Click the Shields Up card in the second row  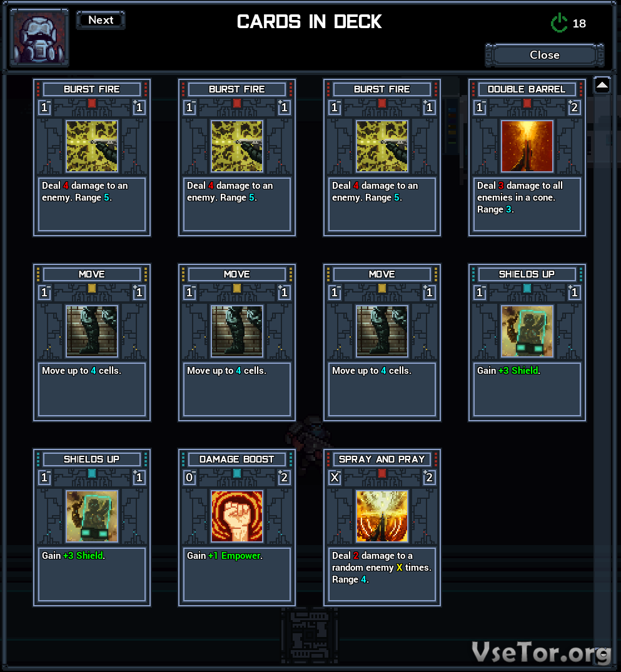tap(527, 343)
